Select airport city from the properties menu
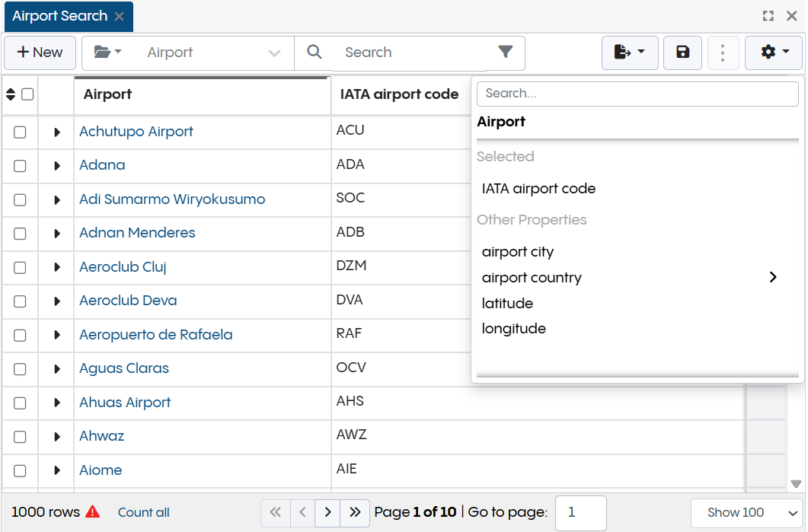This screenshot has height=532, width=808. coord(518,251)
